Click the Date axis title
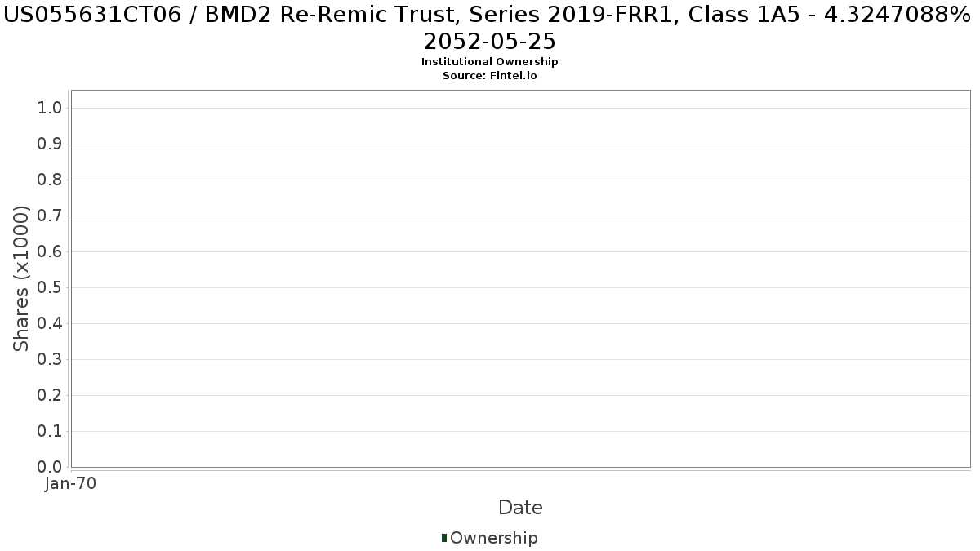Screen dimensions: 980x551 [x=520, y=508]
